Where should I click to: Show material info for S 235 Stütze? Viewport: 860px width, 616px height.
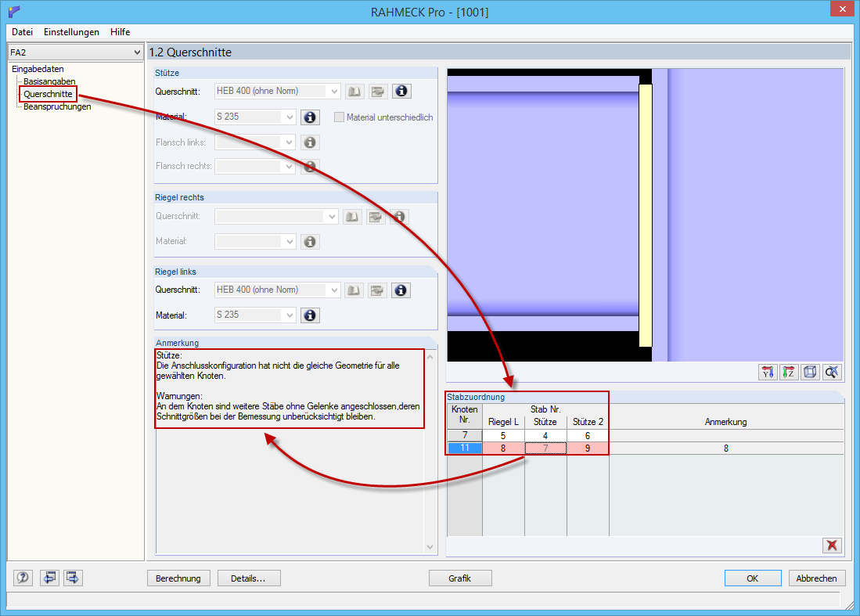point(310,117)
